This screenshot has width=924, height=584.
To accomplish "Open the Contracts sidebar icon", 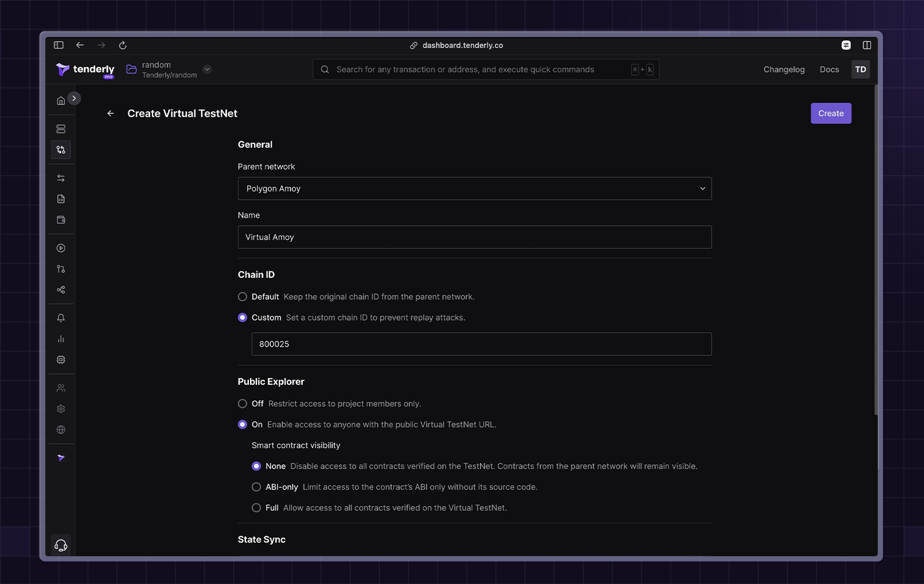I will click(61, 198).
